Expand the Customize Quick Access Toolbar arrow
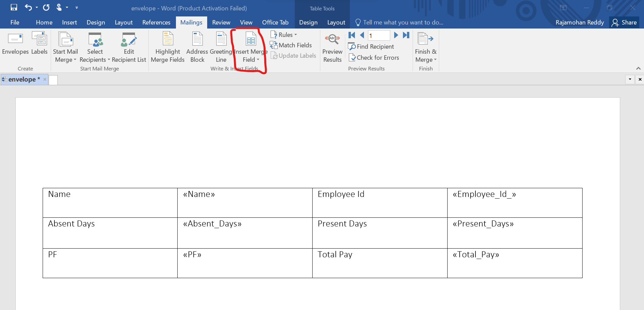This screenshot has height=310, width=644. [77, 7]
